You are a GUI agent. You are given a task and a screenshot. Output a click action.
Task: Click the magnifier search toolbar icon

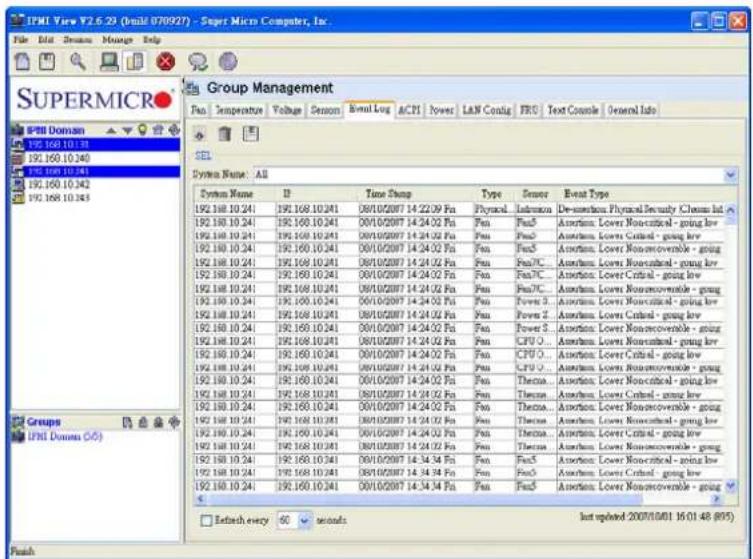(78, 61)
